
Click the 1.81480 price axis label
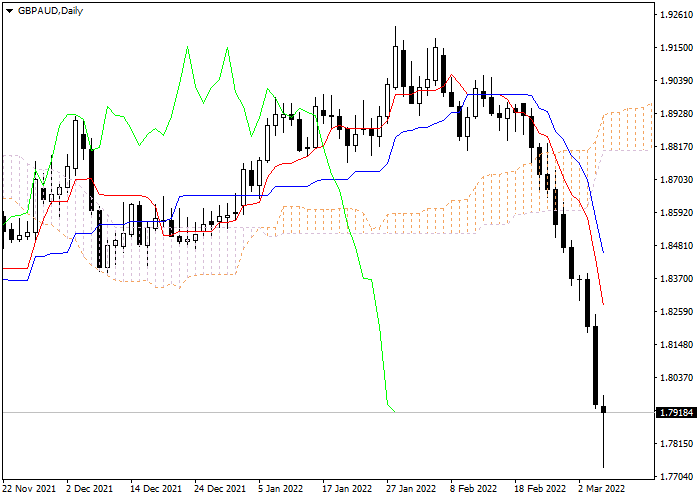click(x=677, y=345)
